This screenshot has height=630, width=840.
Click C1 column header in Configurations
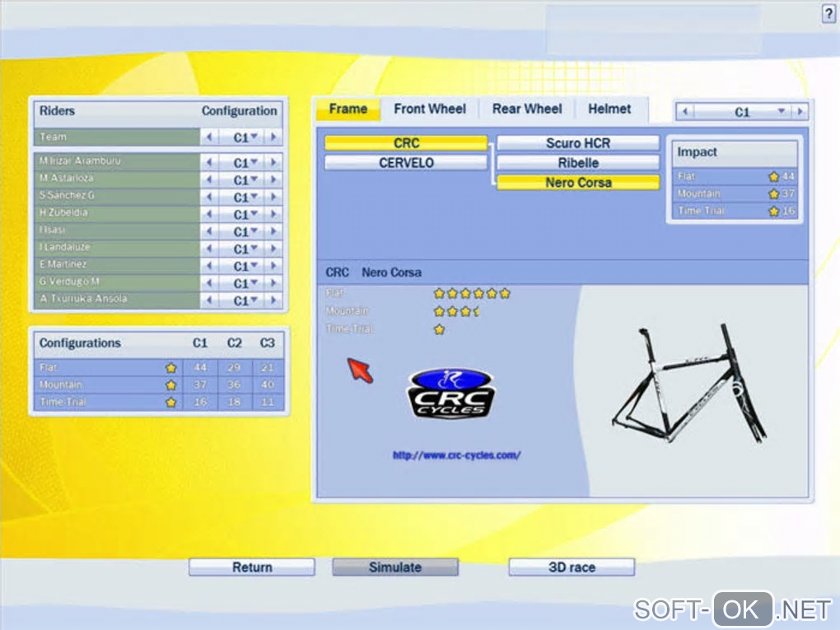[x=200, y=343]
